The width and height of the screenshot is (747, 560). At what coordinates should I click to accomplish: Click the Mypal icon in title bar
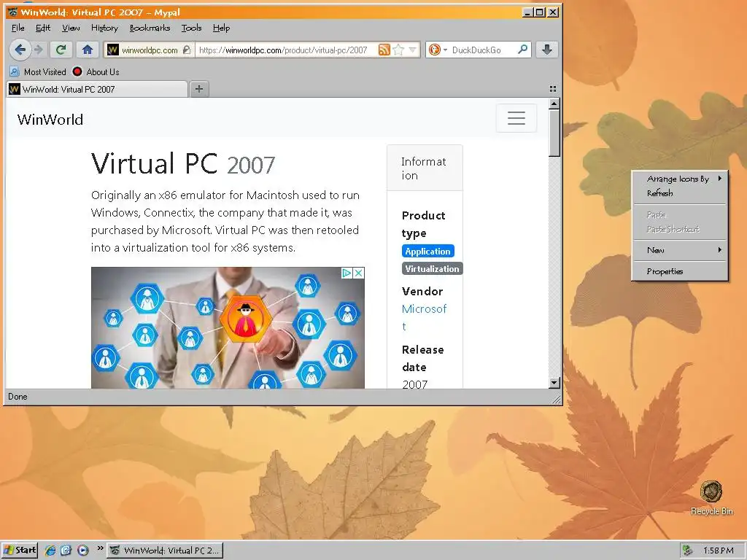[x=13, y=12]
